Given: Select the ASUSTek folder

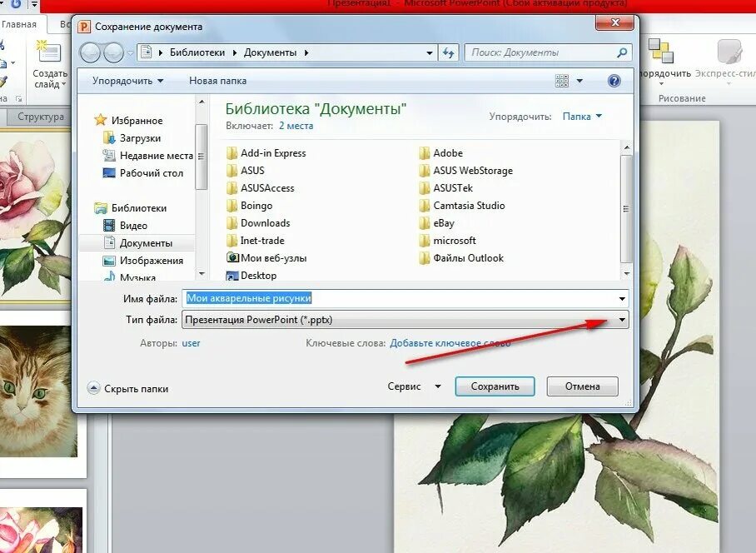Looking at the screenshot, I should click(x=446, y=188).
